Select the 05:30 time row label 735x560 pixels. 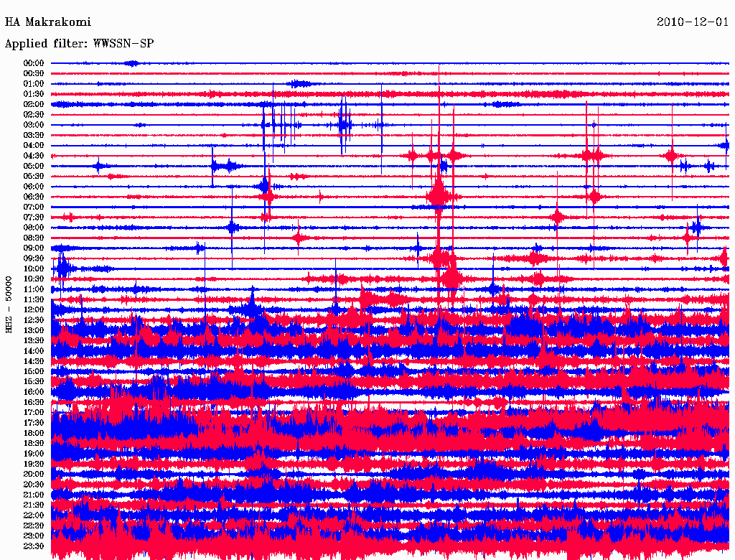pyautogui.click(x=34, y=177)
